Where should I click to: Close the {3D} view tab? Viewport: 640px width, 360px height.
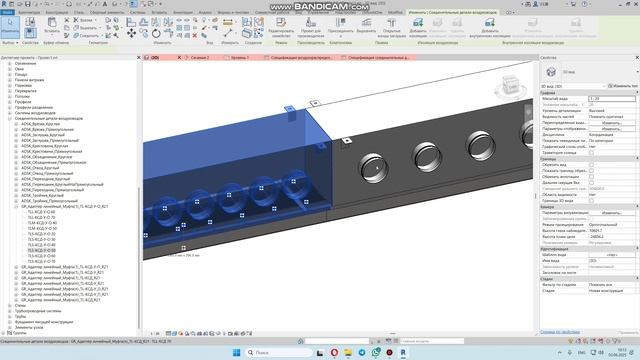[x=179, y=58]
